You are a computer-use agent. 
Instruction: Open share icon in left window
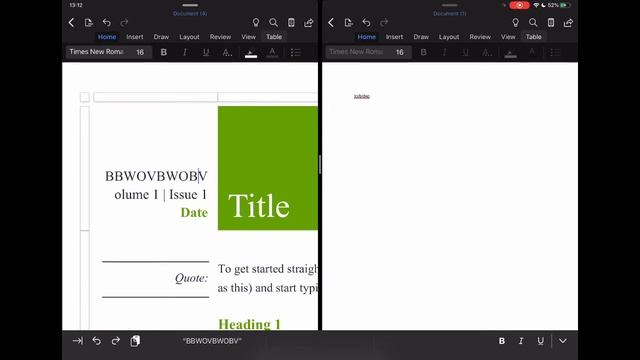pos(309,22)
